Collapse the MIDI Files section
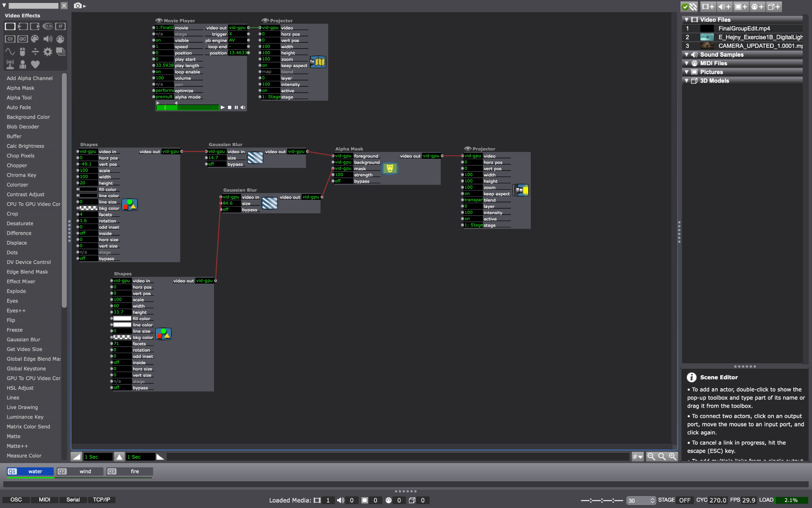This screenshot has height=508, width=812. (686, 63)
